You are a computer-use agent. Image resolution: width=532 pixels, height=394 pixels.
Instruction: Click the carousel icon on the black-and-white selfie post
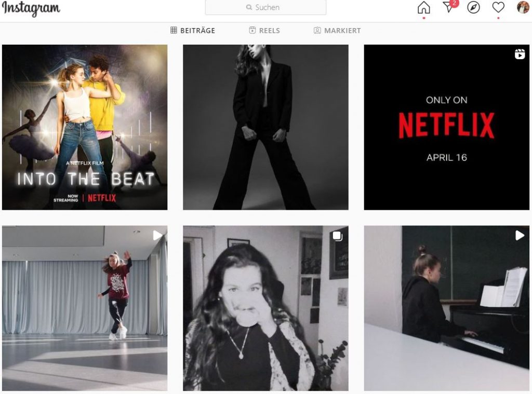[x=337, y=235]
